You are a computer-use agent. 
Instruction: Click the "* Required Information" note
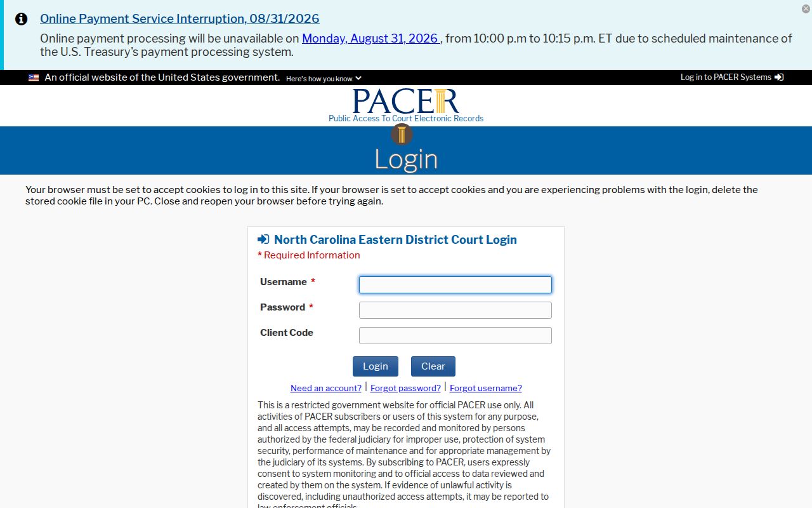point(309,255)
